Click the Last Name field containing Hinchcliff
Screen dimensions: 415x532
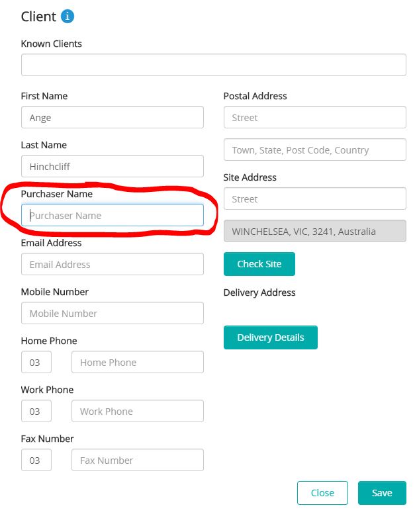pos(112,167)
